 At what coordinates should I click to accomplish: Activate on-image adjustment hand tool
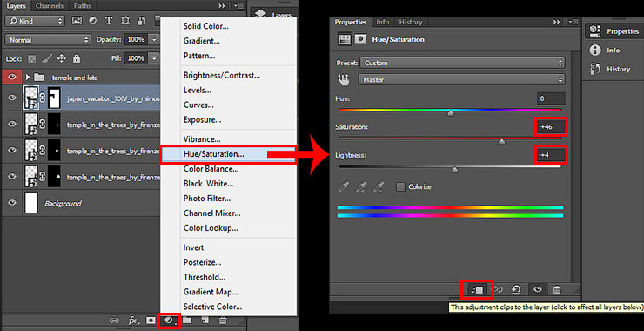click(x=344, y=80)
